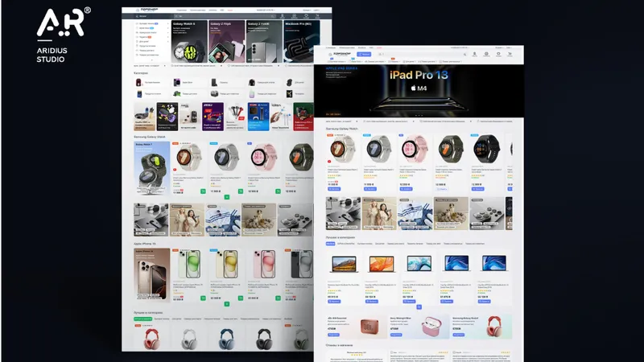
Task: Add pink iPhone 15 to cart, left page
Action: [x=278, y=298]
